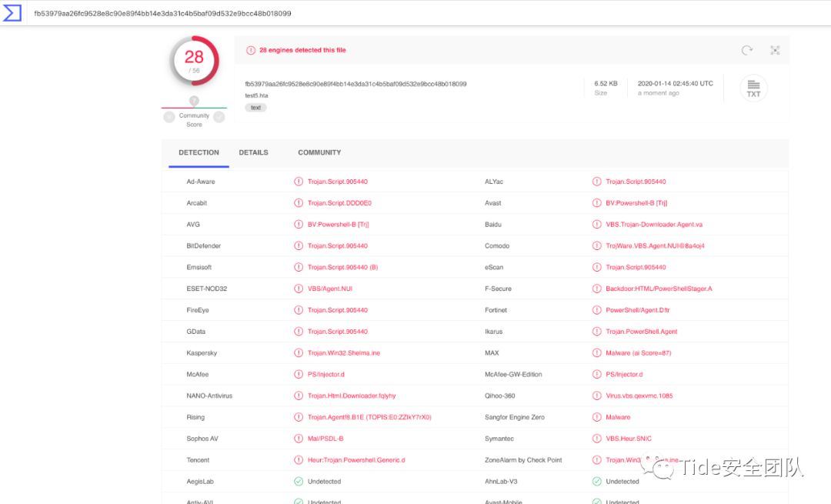Screen dimensions: 831x504
Task: Click Rising result Trojan.Agent!8.B1E
Action: click(369, 417)
